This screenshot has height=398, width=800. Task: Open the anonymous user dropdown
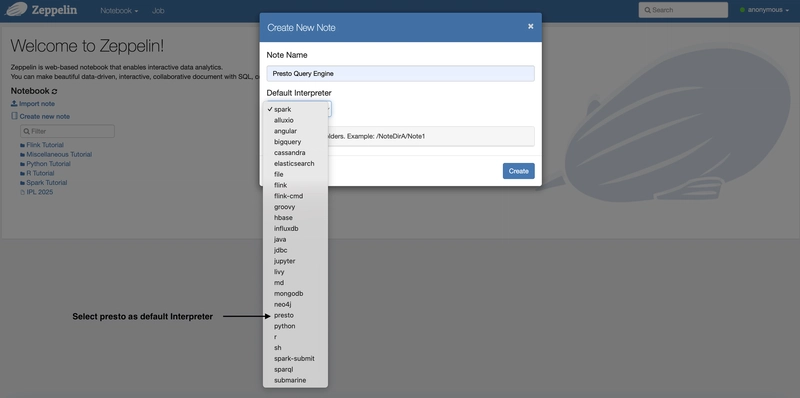pos(765,10)
